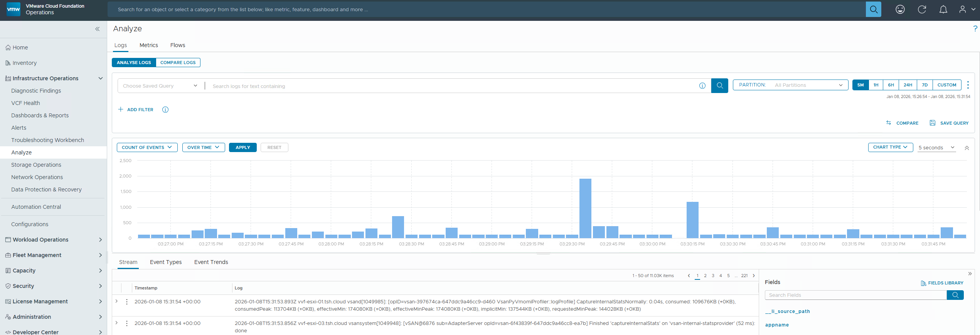Collapse the left navigation sidebar

[97, 29]
